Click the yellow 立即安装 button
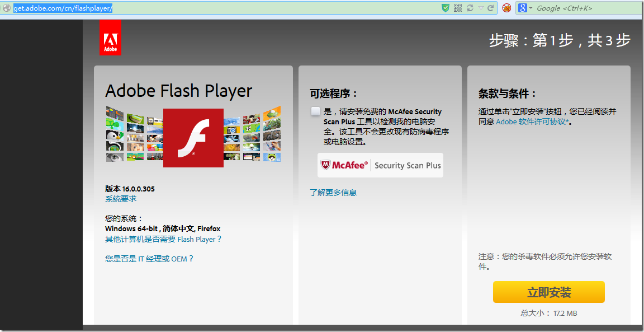644x332 pixels. (x=549, y=292)
